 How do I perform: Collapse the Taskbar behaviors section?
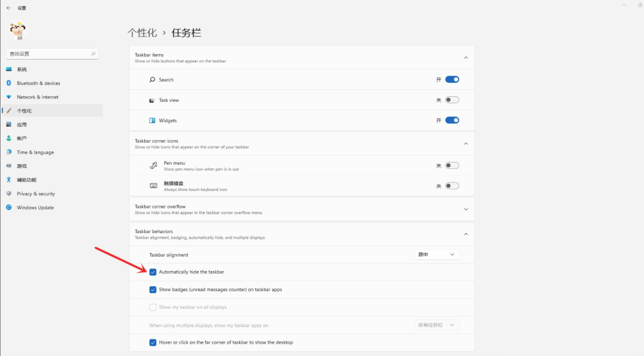pyautogui.click(x=466, y=234)
